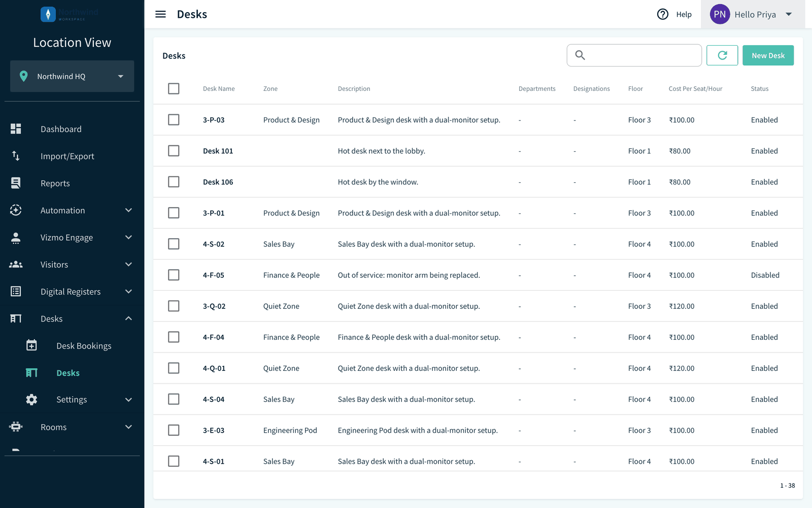Click the Disabled status of 4-F-05
The image size is (812, 508).
[765, 275]
